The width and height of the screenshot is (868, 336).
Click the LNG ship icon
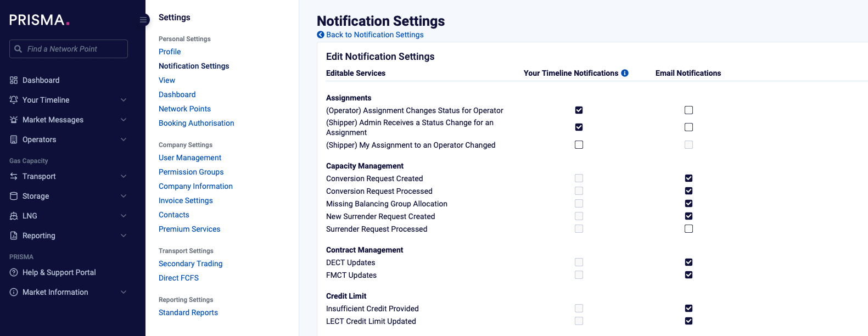click(x=14, y=216)
